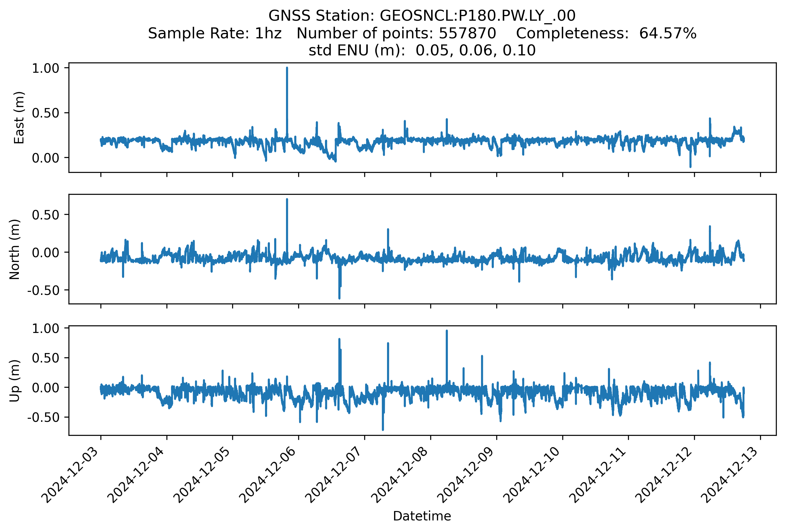Screen dimensions: 785x532
Task: Click the -0.50 tick on North axis
Action: (x=43, y=290)
